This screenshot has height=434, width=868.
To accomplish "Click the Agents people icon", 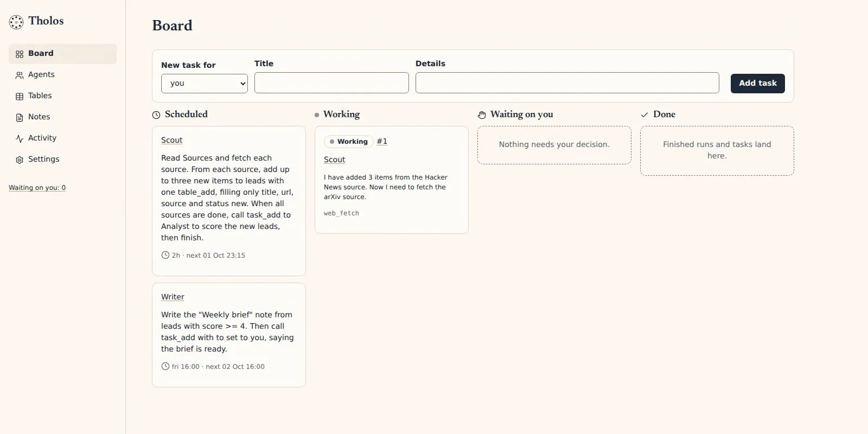I will click(x=20, y=75).
